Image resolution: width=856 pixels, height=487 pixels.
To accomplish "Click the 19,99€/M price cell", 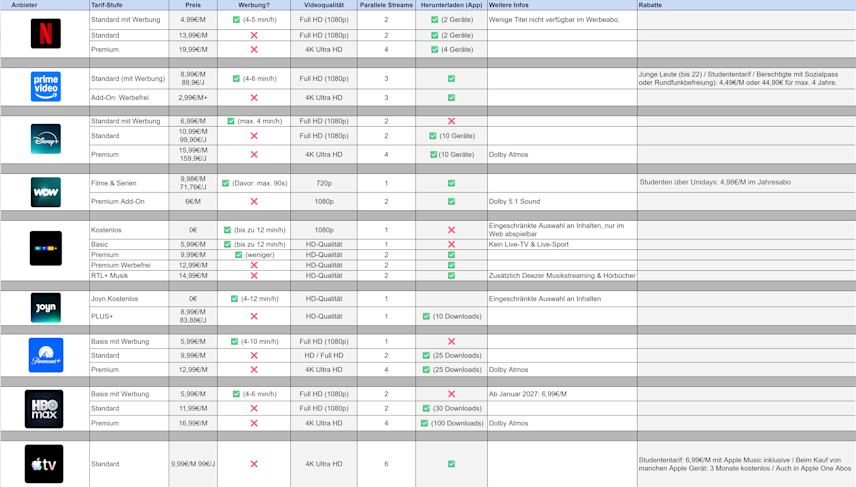I will tap(193, 50).
